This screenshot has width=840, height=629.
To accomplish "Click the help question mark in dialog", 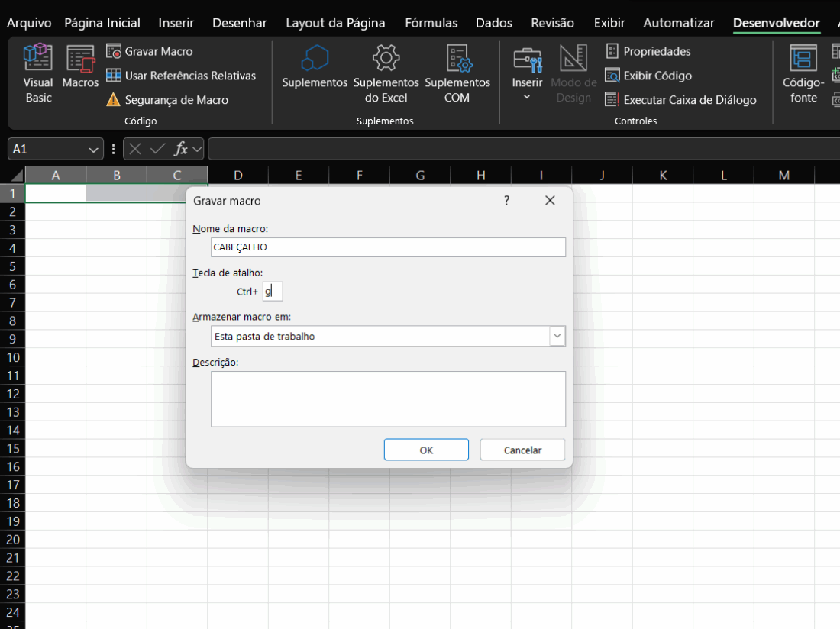I will pos(506,201).
